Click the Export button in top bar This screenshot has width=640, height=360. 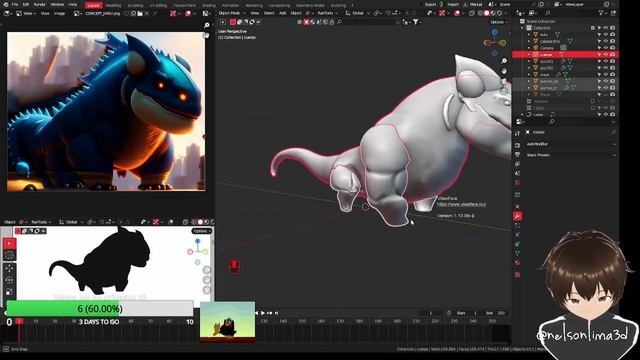click(x=430, y=4)
